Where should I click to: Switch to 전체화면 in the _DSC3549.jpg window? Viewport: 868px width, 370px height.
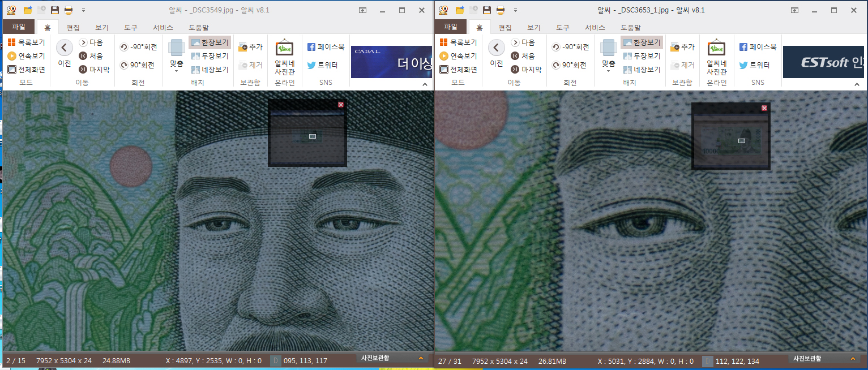click(26, 70)
